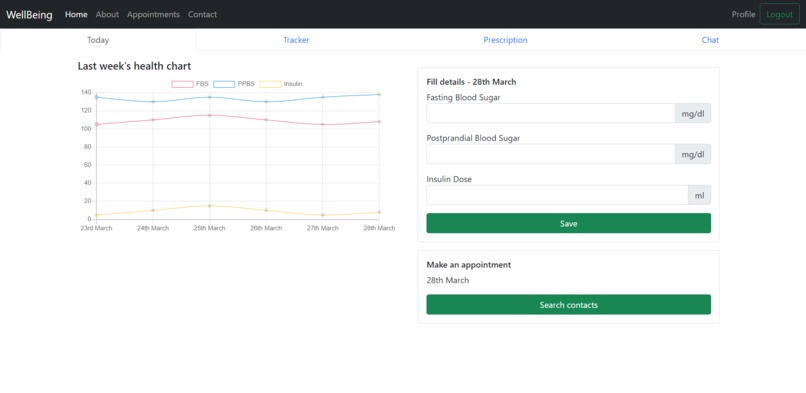Go to the Home nav link
This screenshot has height=393, width=806.
pos(76,14)
